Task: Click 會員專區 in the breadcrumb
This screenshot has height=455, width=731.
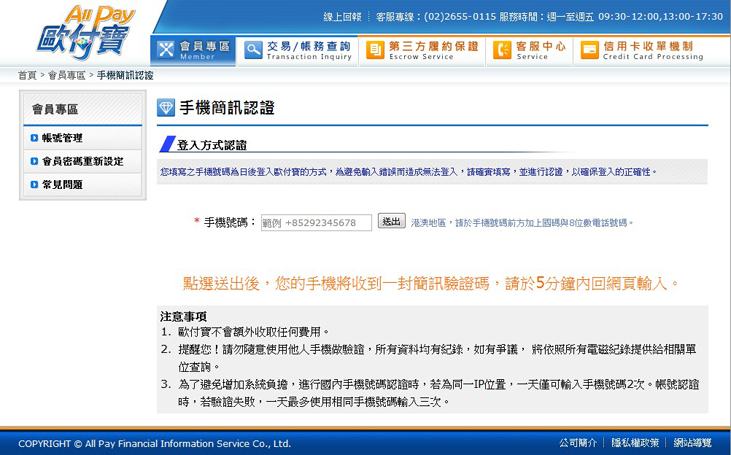Action: coord(67,76)
